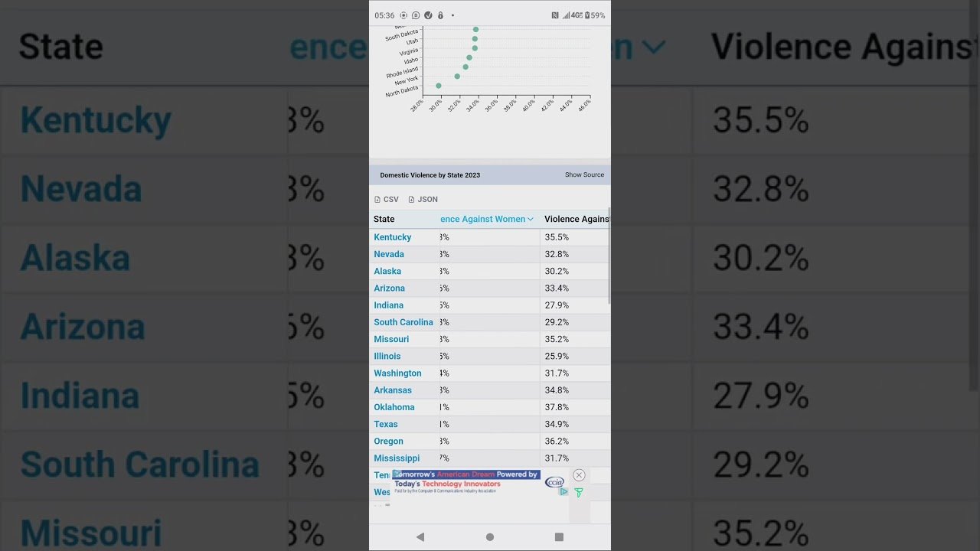
Task: Click the green funnel icon on ad
Action: point(579,493)
